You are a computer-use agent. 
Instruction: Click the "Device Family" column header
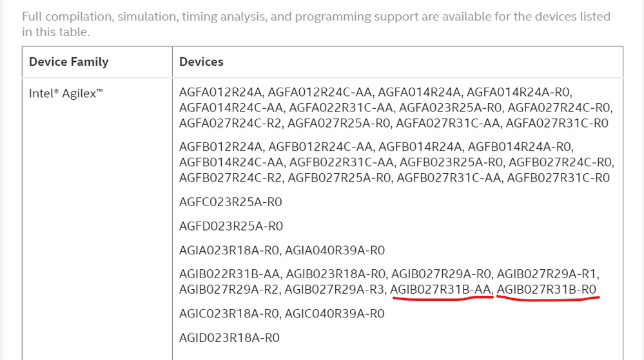click(x=68, y=62)
